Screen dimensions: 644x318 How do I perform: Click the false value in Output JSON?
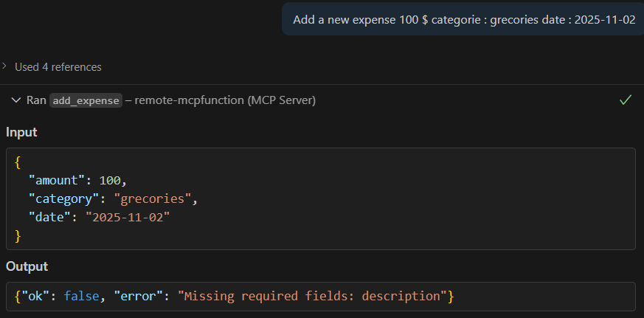click(x=82, y=296)
